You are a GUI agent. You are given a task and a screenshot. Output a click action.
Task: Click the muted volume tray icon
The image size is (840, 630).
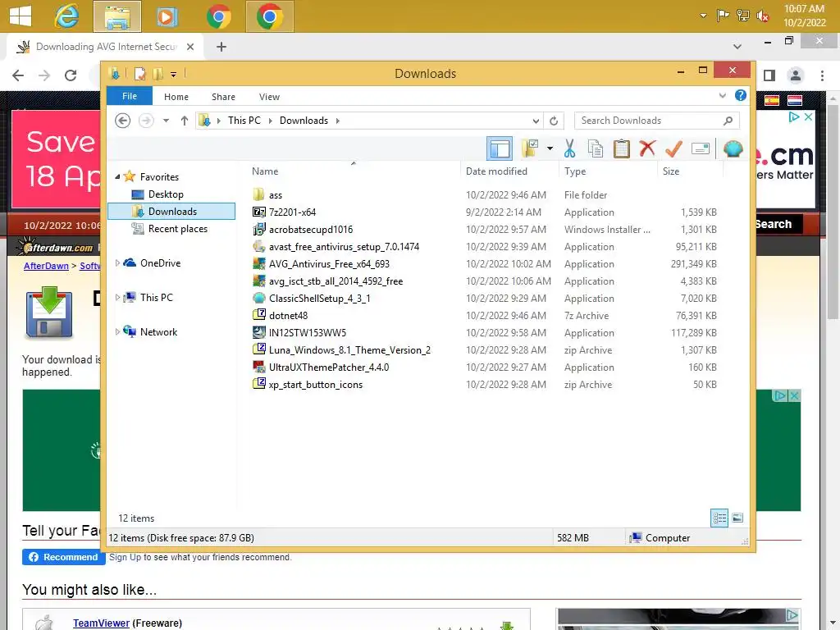(x=762, y=16)
